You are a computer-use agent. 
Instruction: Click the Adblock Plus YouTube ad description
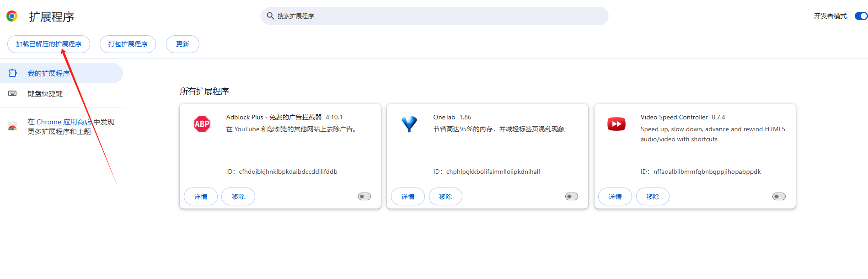pyautogui.click(x=291, y=129)
